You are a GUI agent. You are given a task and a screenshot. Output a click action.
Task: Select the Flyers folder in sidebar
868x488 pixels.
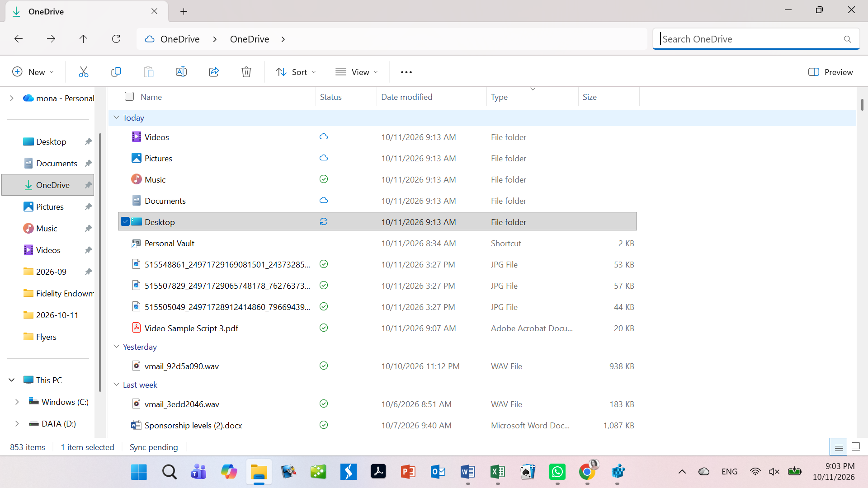(46, 337)
